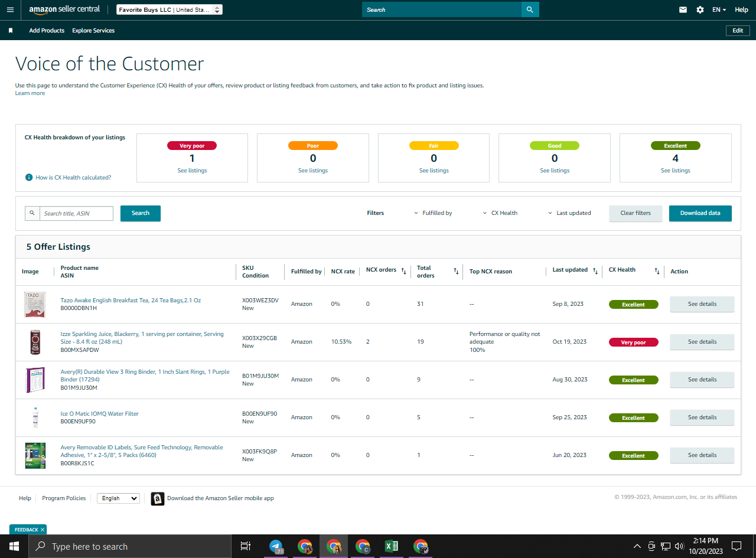Open Excel from the taskbar
This screenshot has height=558, width=756.
click(x=392, y=546)
